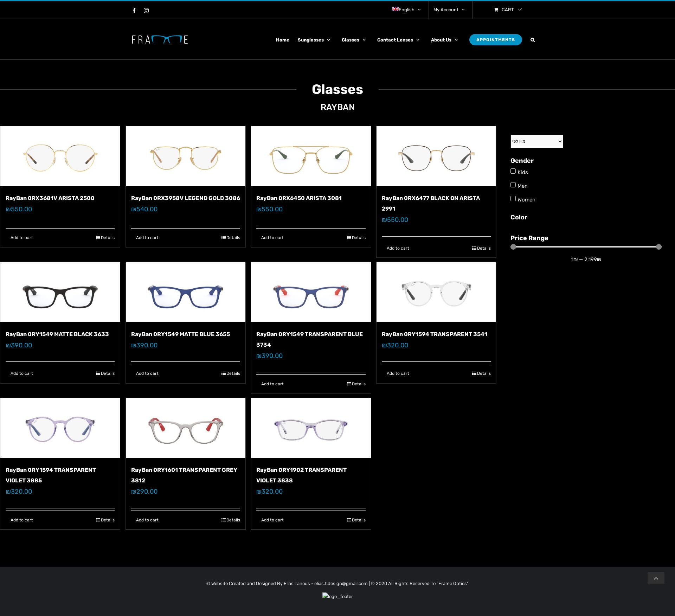Open Details for RayBan 0RY1549 Matte Blue
Screen dimensions: 675x616
pyautogui.click(x=231, y=373)
